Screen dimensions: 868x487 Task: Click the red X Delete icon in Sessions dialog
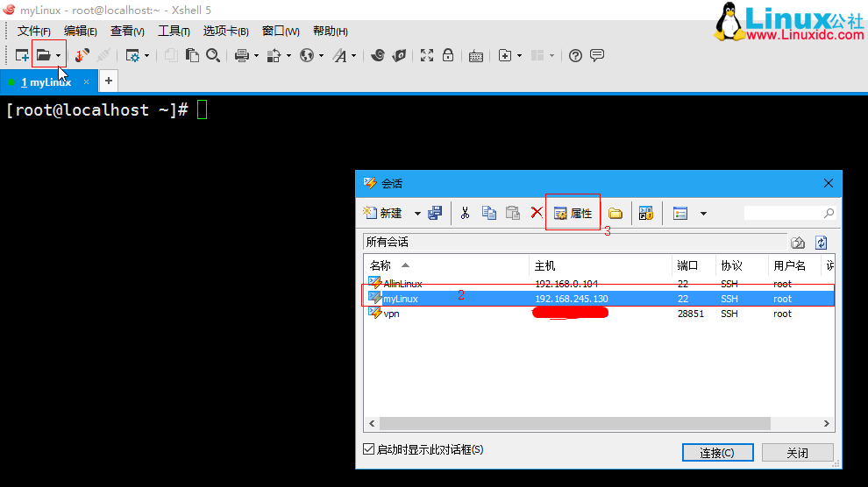coord(537,212)
